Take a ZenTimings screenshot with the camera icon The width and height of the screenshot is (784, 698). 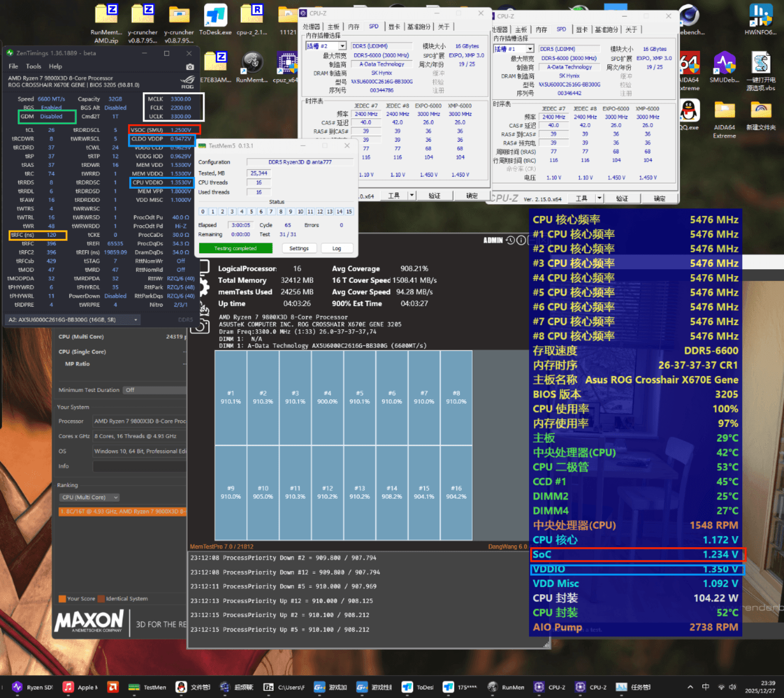pos(190,67)
